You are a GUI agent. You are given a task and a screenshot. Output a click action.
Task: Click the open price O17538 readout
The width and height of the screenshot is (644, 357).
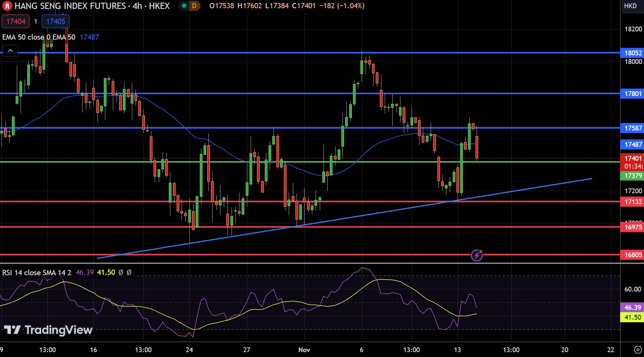pos(222,6)
